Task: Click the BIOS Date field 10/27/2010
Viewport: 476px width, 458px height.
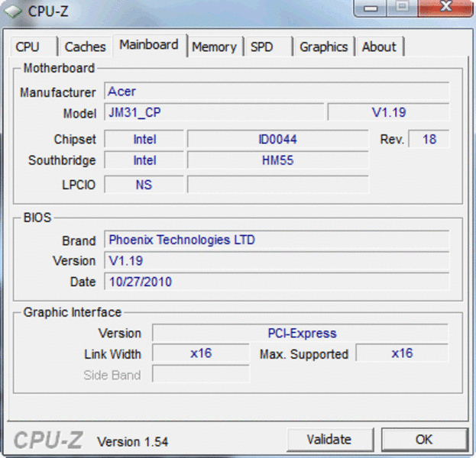Action: (277, 282)
